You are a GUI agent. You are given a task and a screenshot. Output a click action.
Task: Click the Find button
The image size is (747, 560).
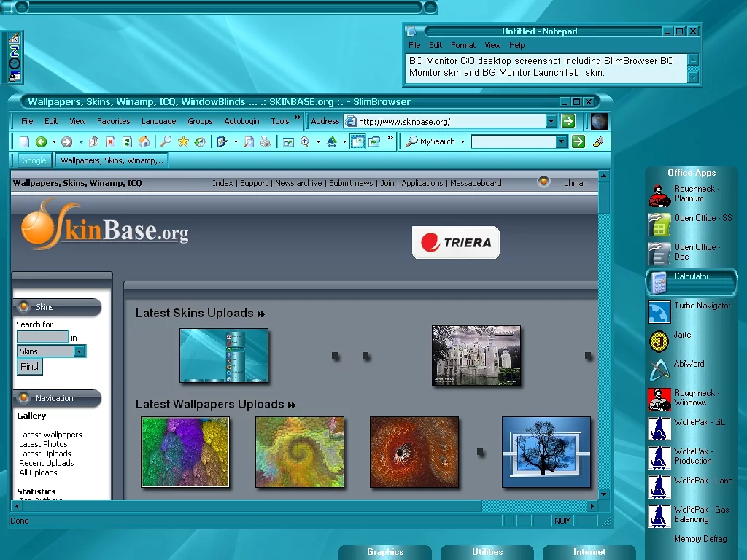click(30, 367)
